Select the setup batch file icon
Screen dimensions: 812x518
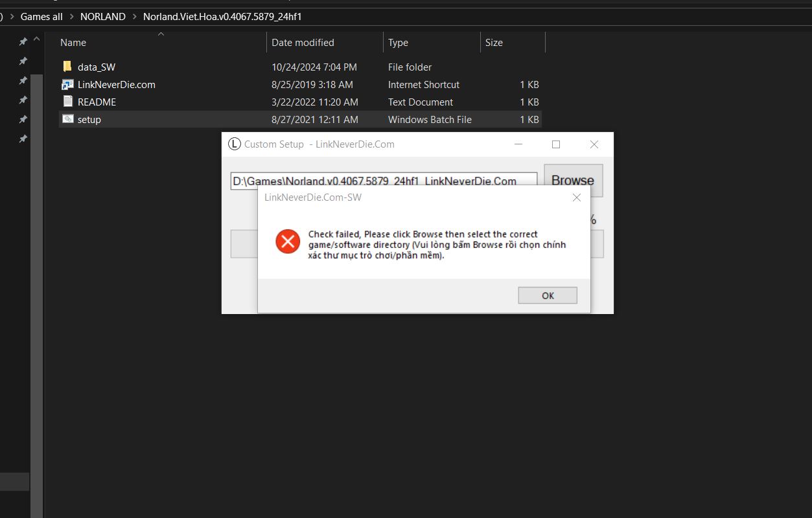[68, 119]
